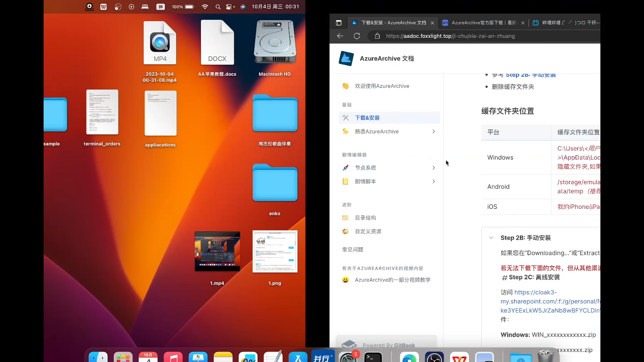Go back in the browser
The height and width of the screenshot is (362, 644).
340,36
